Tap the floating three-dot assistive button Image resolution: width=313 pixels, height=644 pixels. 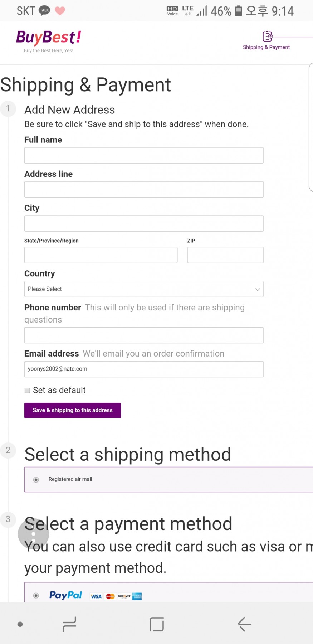pos(33,534)
